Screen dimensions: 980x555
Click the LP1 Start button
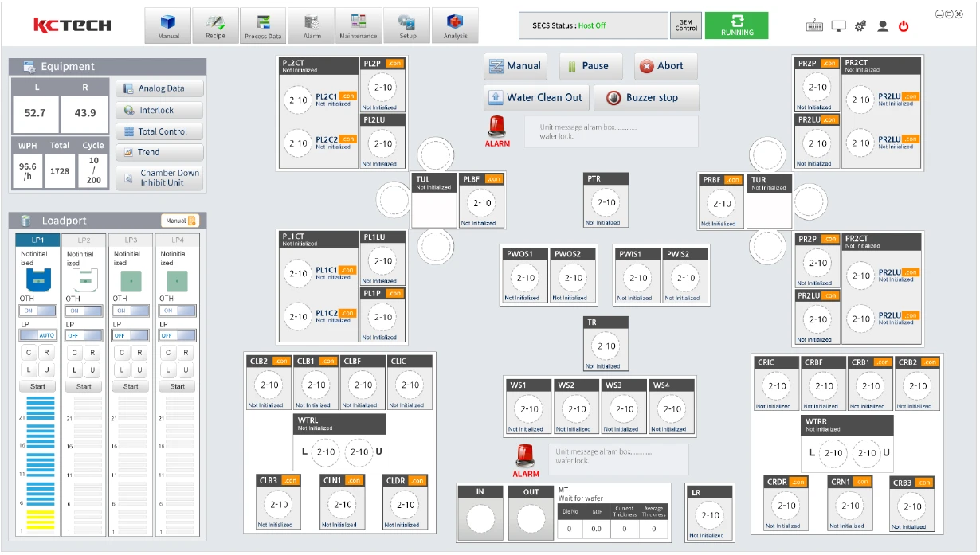click(x=37, y=386)
